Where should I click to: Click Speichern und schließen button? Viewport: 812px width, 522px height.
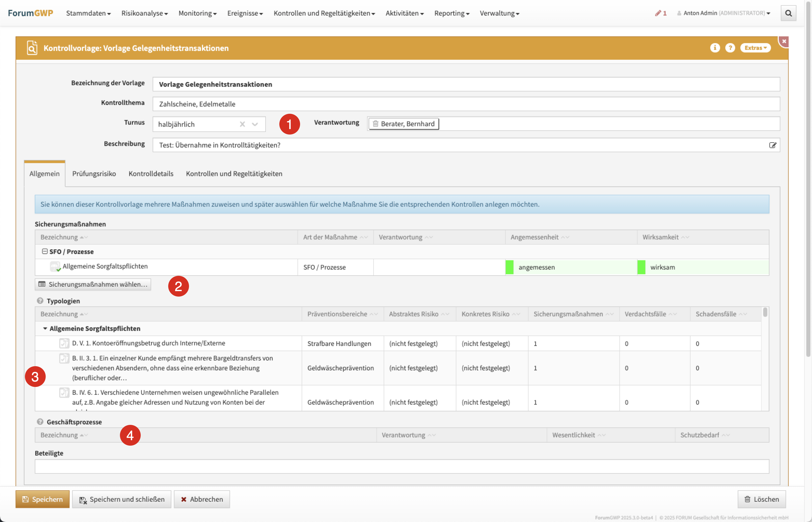tap(121, 499)
